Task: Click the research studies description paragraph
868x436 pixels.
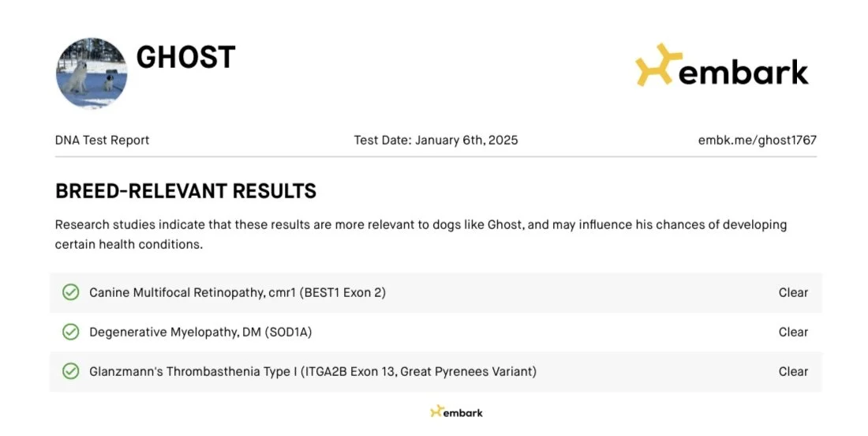Action: click(x=421, y=234)
